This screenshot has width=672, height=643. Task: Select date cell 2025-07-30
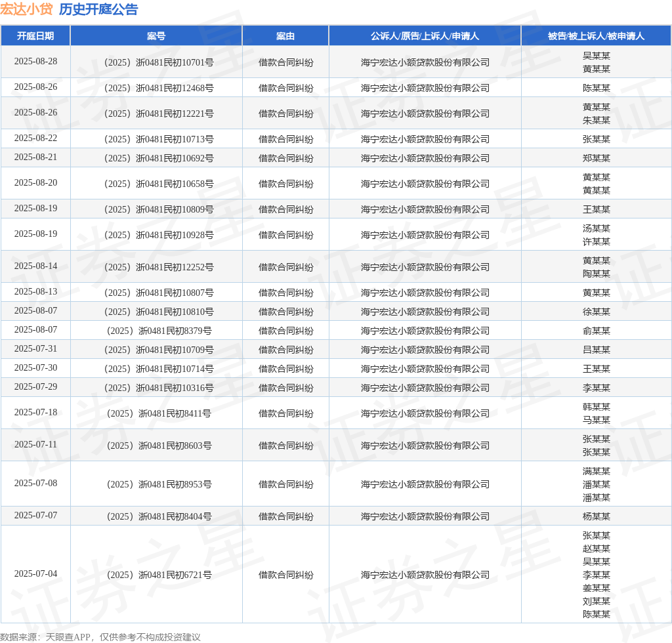tap(35, 368)
